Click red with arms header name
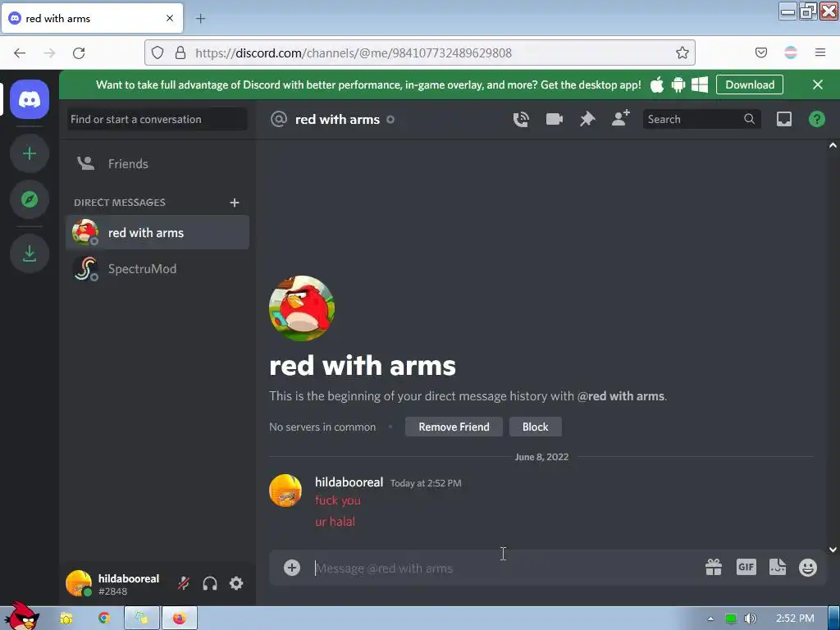Viewport: 840px width, 630px height. (337, 119)
